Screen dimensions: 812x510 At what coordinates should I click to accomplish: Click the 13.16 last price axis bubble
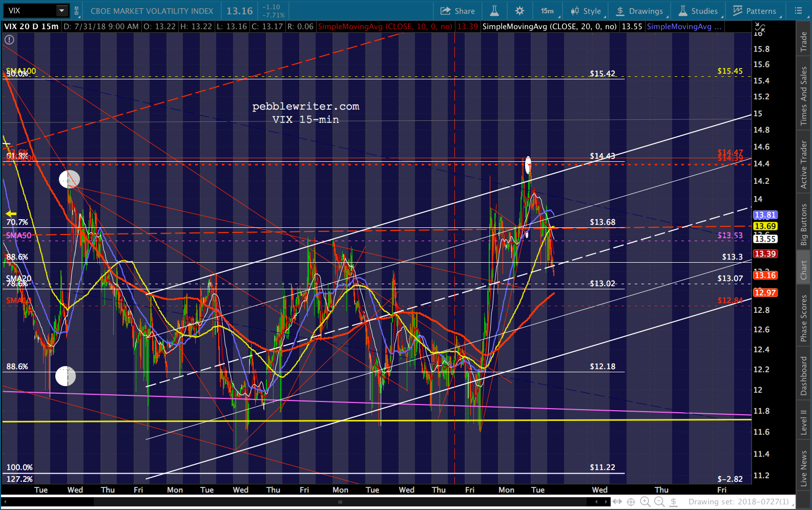[765, 275]
